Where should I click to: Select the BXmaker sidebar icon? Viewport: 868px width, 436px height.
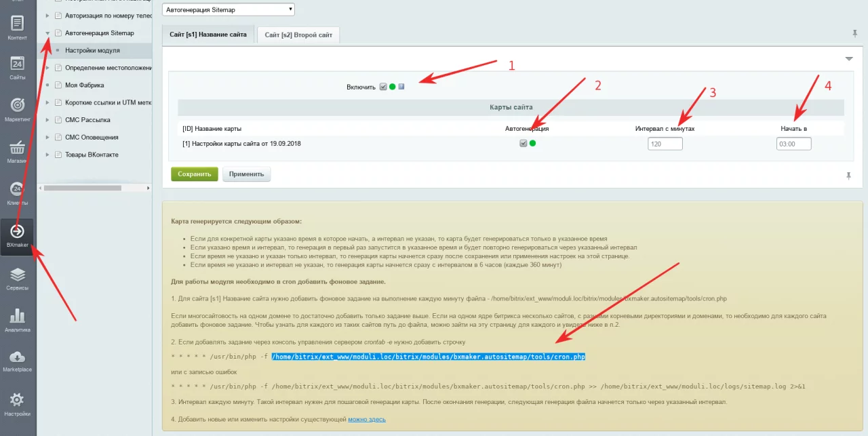pos(18,235)
